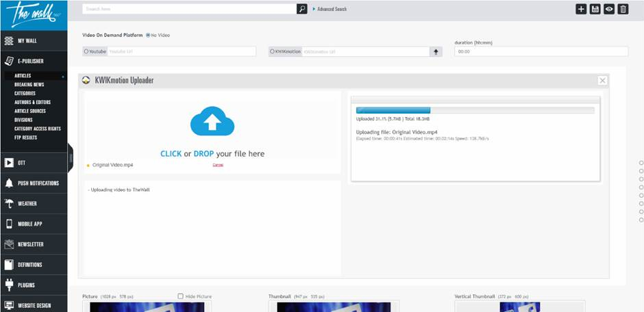Click the Original Video.mp4 file entry
The width and height of the screenshot is (644, 312).
pos(112,165)
